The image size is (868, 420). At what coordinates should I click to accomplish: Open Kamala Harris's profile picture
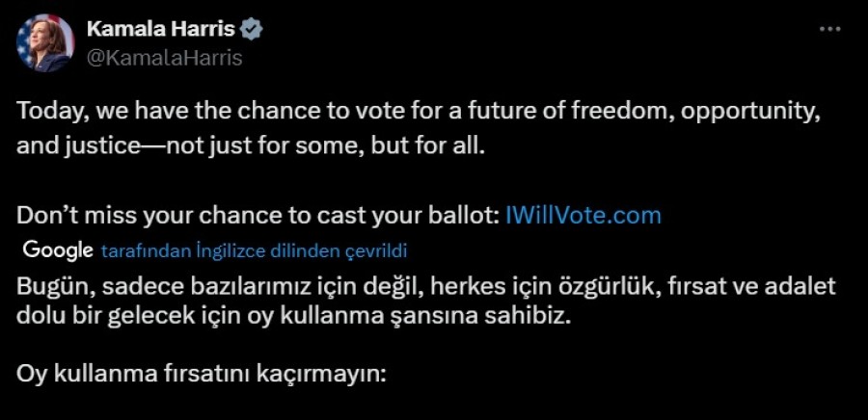[44, 43]
